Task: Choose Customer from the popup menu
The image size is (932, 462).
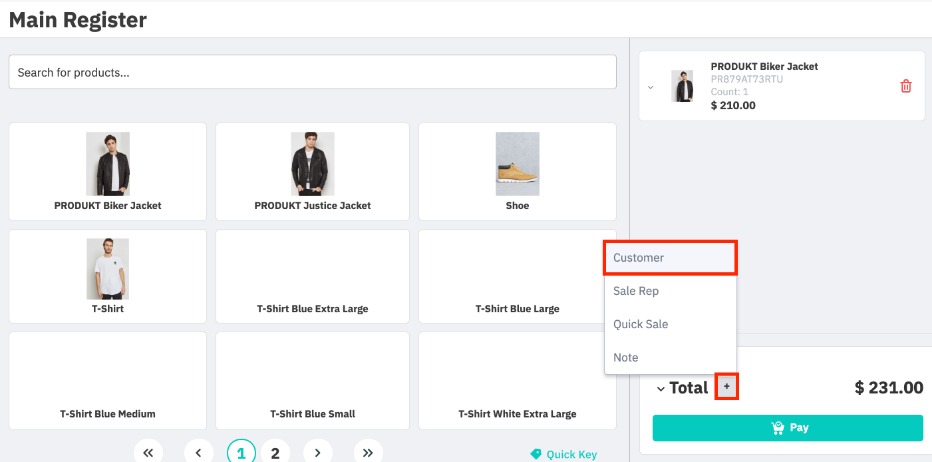Action: (670, 257)
